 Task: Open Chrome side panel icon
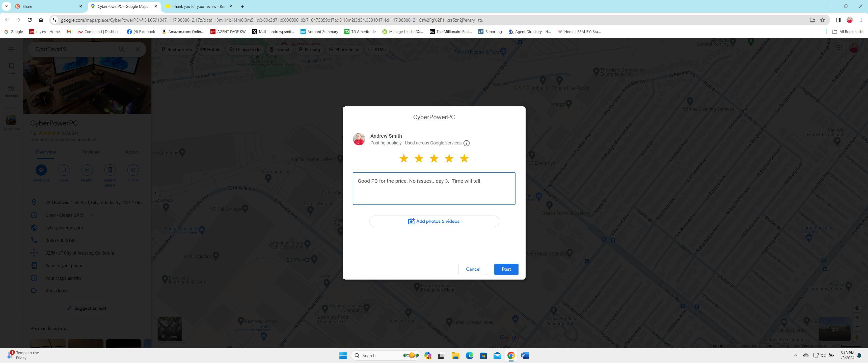(838, 20)
